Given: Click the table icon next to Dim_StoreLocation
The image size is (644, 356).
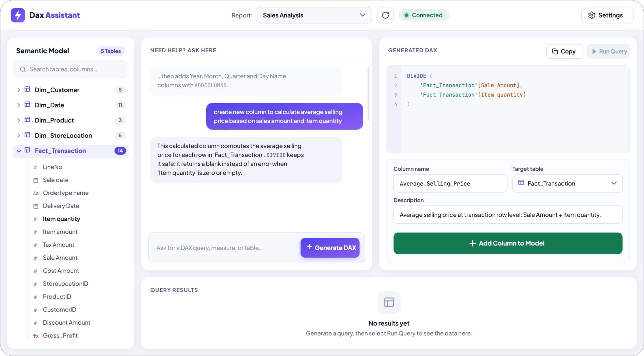Looking at the screenshot, I should pos(27,135).
